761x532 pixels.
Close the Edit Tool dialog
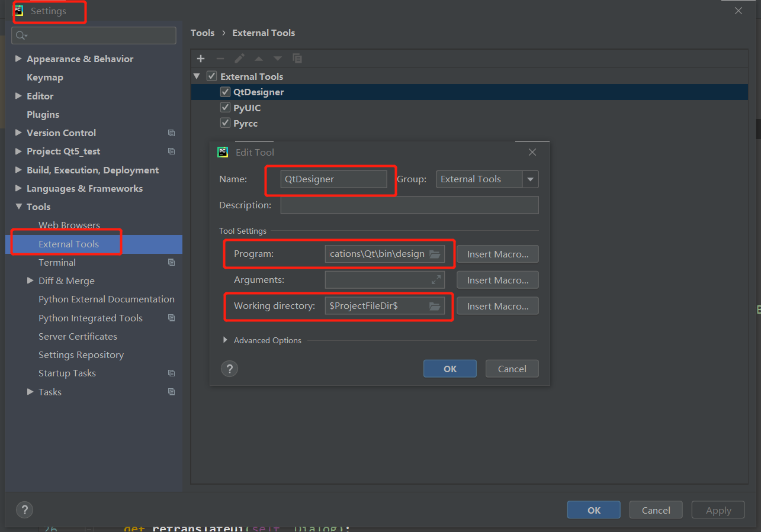(532, 152)
